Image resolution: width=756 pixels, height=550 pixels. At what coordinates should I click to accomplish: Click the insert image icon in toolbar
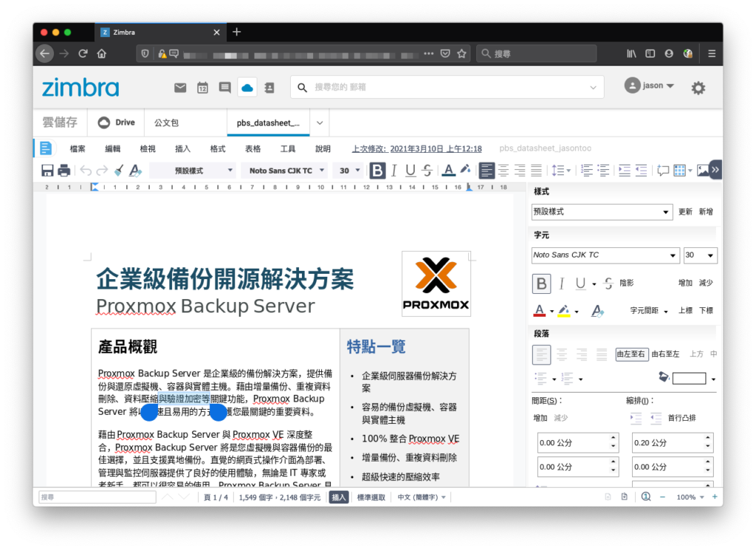click(703, 170)
